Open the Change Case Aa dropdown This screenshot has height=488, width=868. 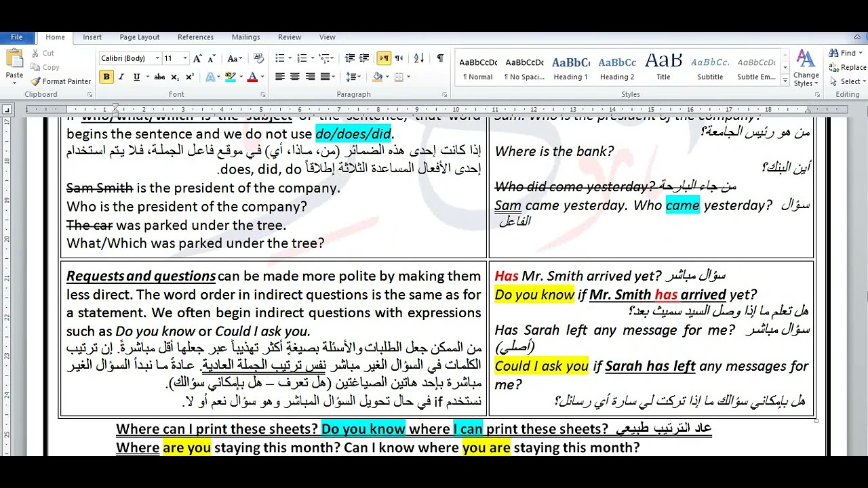coord(235,58)
